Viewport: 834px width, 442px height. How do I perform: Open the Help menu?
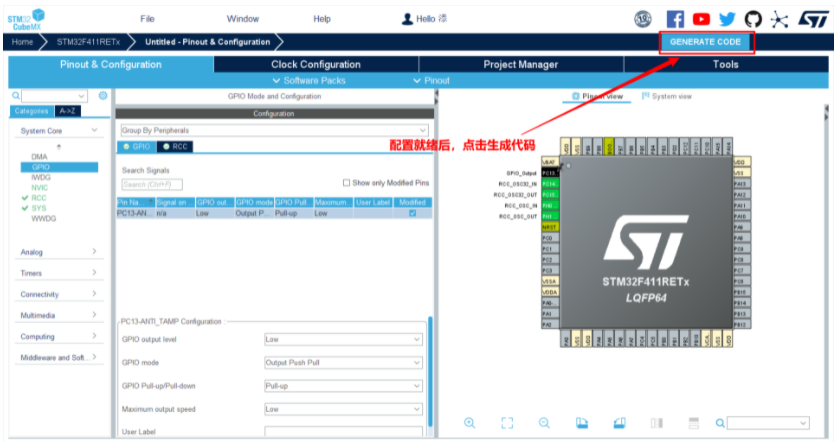322,19
